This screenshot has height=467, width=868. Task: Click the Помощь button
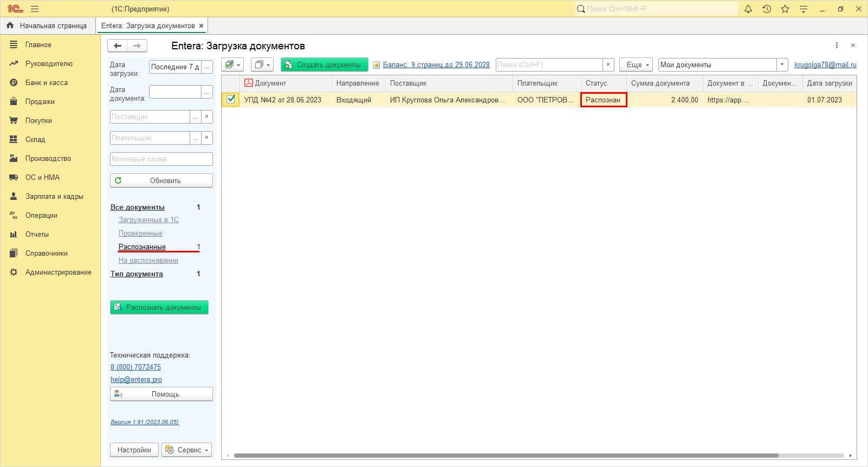[161, 394]
